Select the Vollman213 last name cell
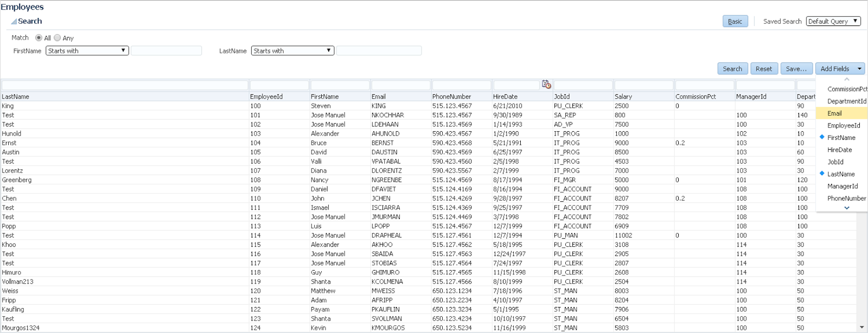This screenshot has width=868, height=333. point(125,281)
